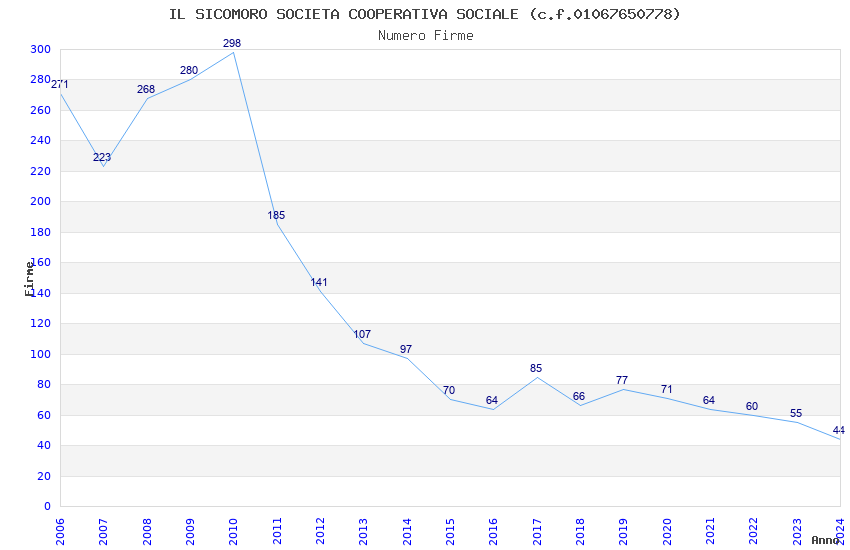Click the x-axis year '2022'
850x550 pixels.
tap(754, 532)
